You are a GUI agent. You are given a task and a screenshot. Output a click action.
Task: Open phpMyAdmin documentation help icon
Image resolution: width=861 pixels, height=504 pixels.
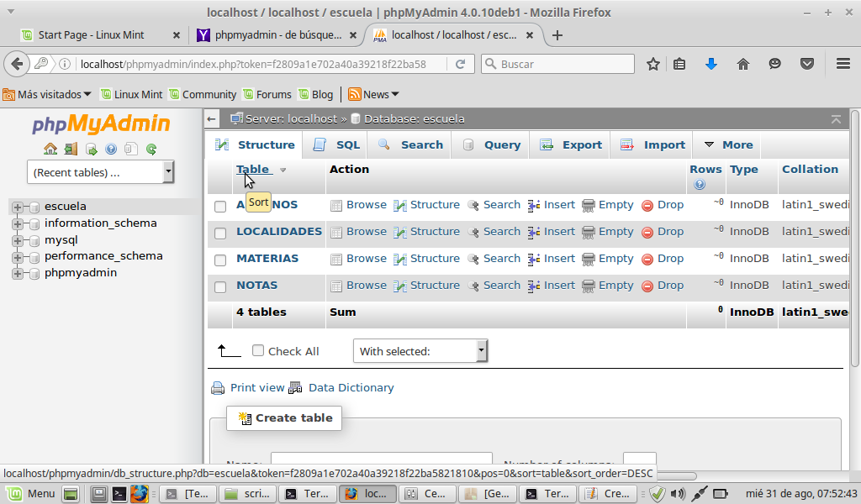pyautogui.click(x=111, y=150)
